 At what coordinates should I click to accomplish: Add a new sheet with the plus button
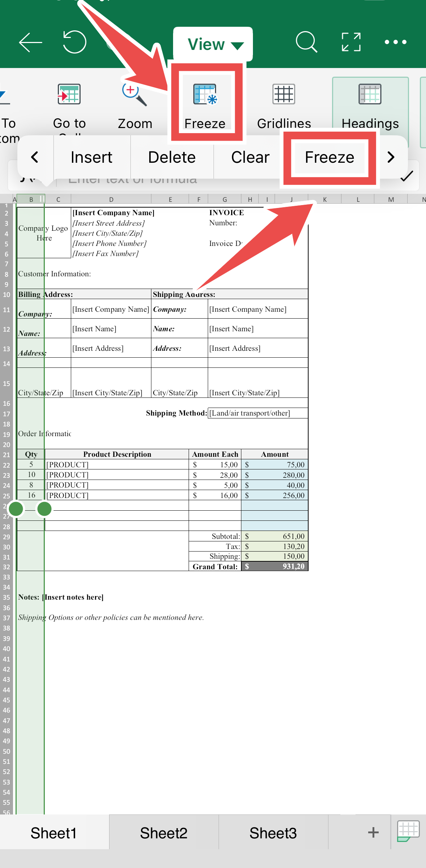click(x=373, y=833)
